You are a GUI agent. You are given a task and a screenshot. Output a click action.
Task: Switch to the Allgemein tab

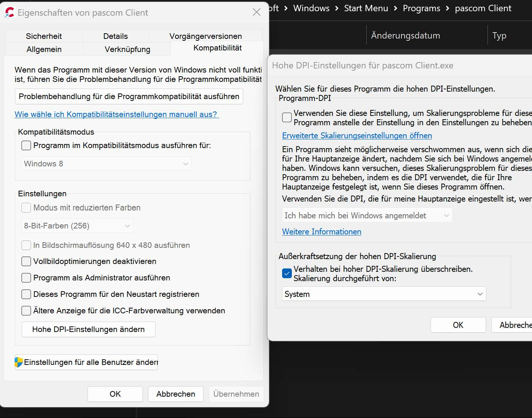44,49
